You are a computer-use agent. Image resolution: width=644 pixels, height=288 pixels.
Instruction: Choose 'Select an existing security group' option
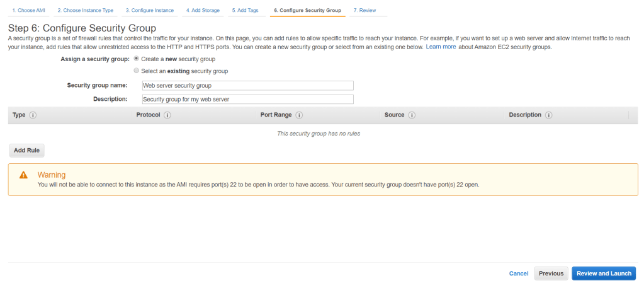tap(137, 71)
